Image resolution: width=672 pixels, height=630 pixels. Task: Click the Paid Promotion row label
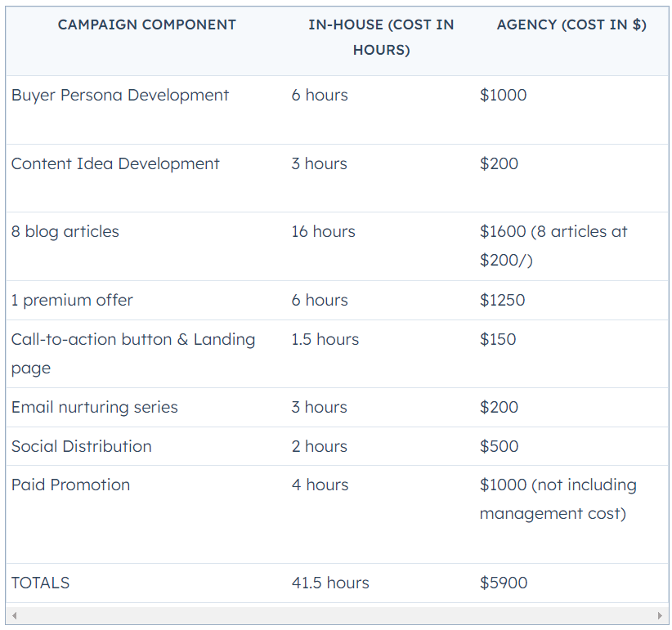coord(70,485)
